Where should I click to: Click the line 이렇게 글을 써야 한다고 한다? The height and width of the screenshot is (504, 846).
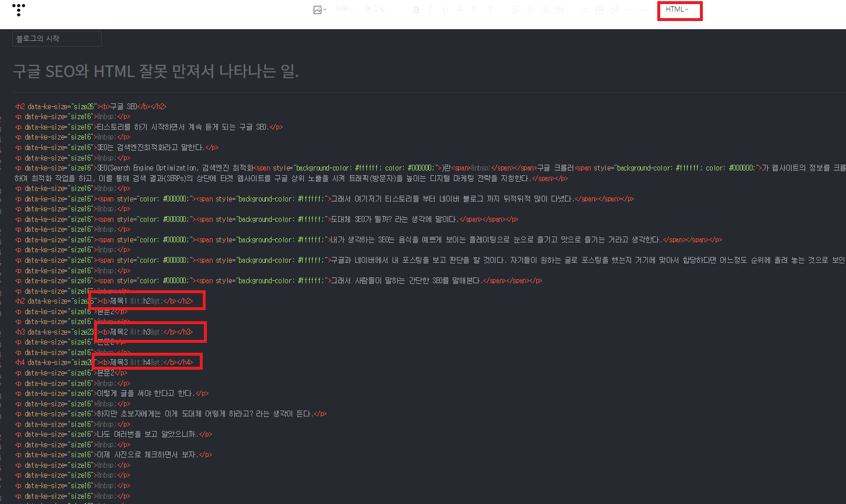pos(112,394)
